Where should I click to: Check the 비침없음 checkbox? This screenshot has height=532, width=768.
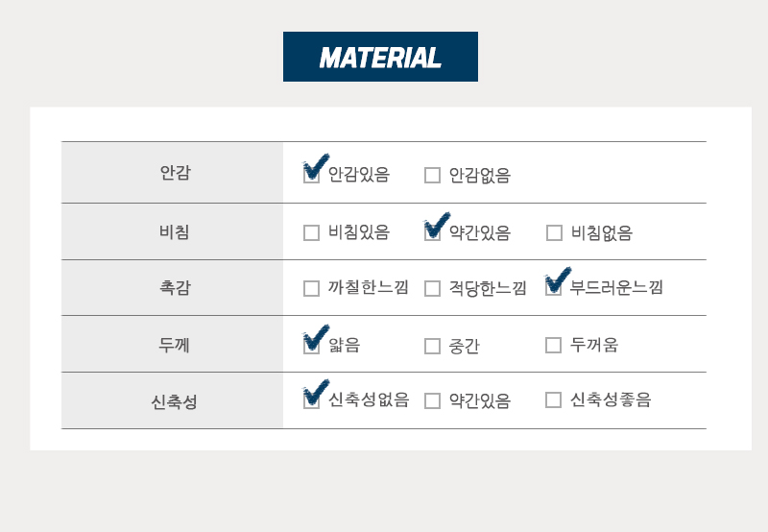[554, 232]
